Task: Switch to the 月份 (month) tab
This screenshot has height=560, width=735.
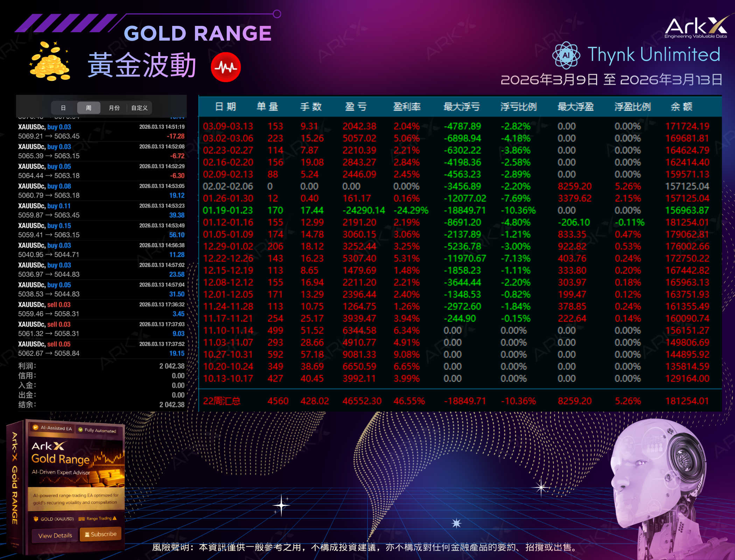Action: click(x=114, y=108)
